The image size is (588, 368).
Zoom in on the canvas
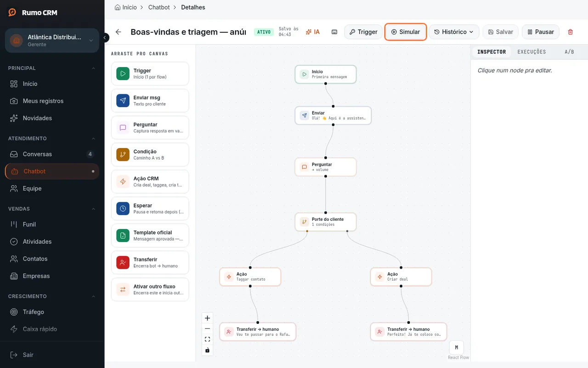[x=207, y=318]
